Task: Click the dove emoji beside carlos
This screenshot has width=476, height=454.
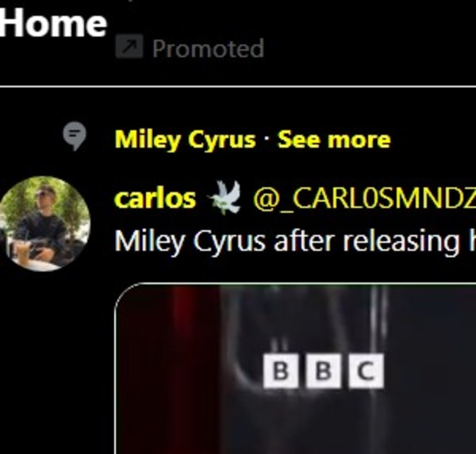Action: (224, 198)
